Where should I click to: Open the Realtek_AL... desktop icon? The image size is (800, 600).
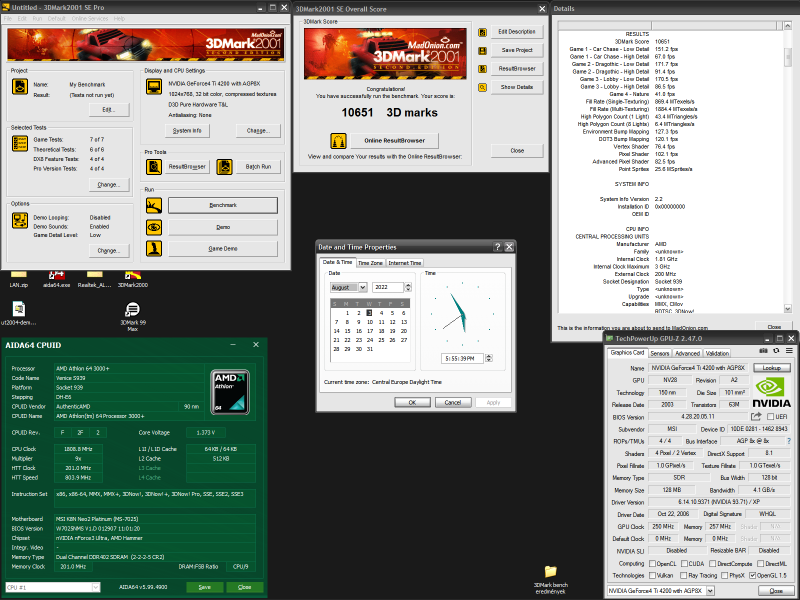point(94,279)
